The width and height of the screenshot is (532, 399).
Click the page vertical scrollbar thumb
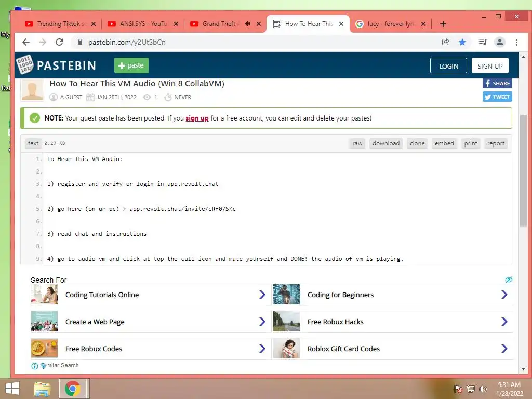coord(523,170)
